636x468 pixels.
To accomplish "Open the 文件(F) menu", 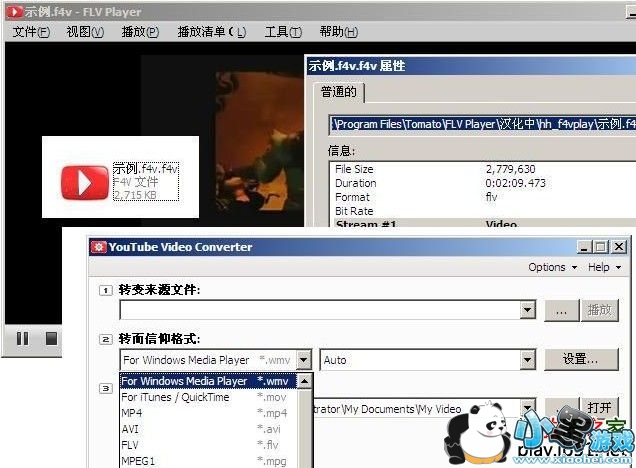I will 31,32.
